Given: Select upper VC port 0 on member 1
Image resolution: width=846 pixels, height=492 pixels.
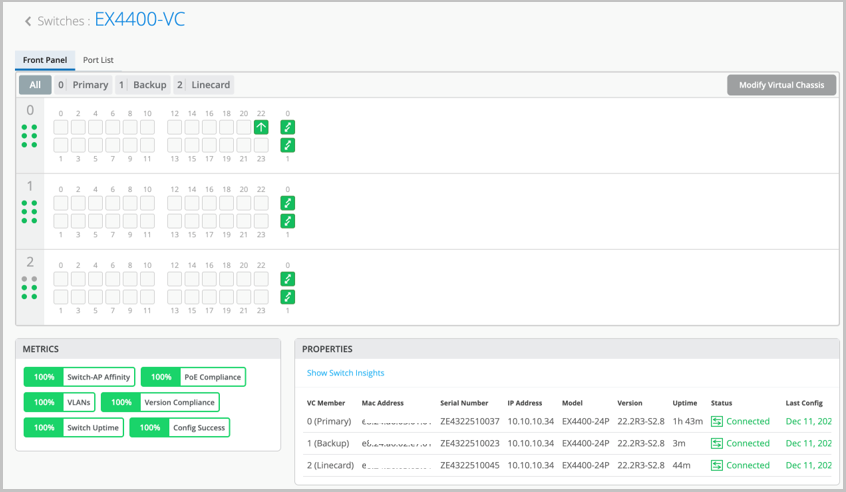Looking at the screenshot, I should (288, 203).
